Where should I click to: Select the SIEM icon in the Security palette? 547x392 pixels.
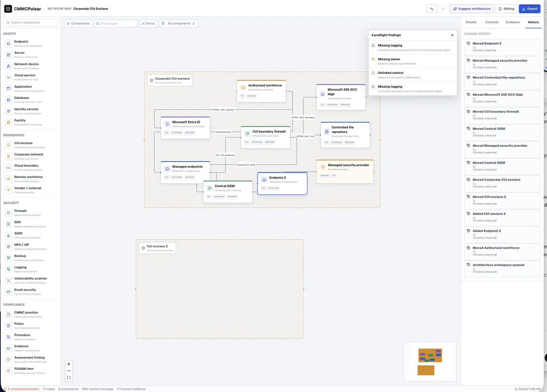[8, 235]
